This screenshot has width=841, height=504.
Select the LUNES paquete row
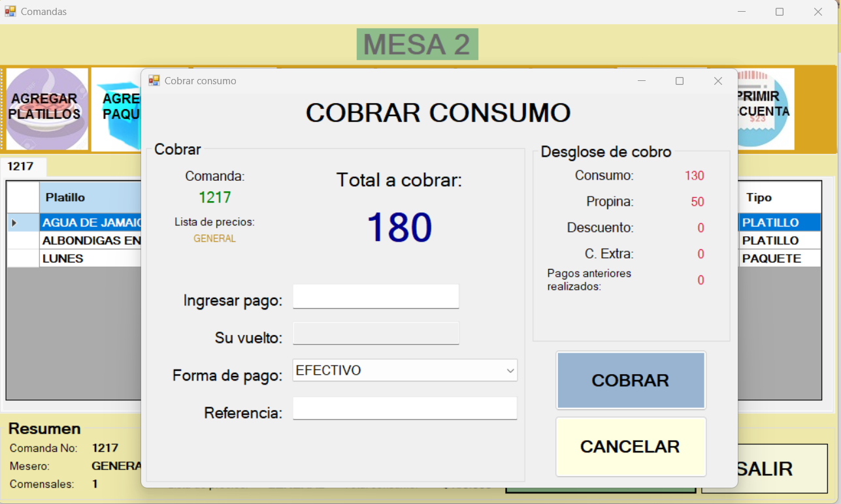90,259
